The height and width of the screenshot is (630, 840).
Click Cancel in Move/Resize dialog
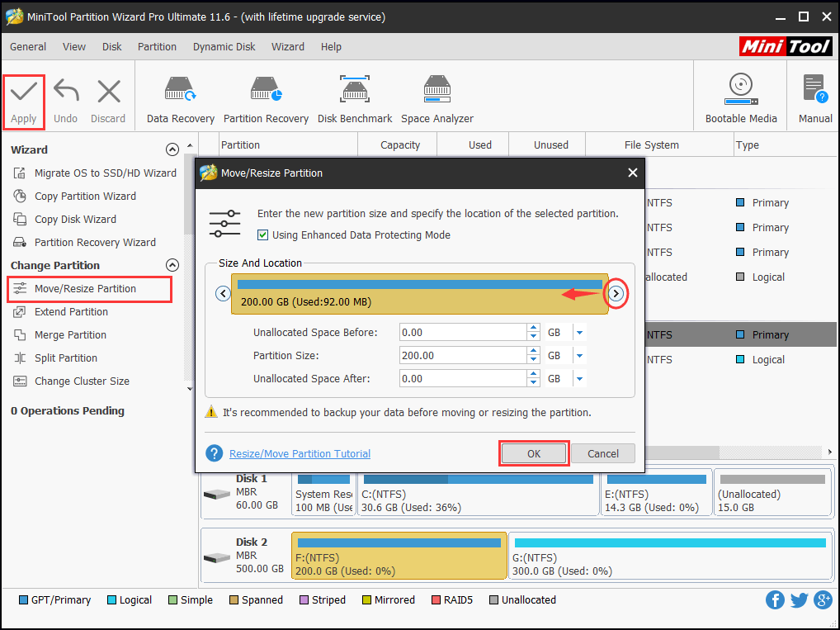[603, 453]
